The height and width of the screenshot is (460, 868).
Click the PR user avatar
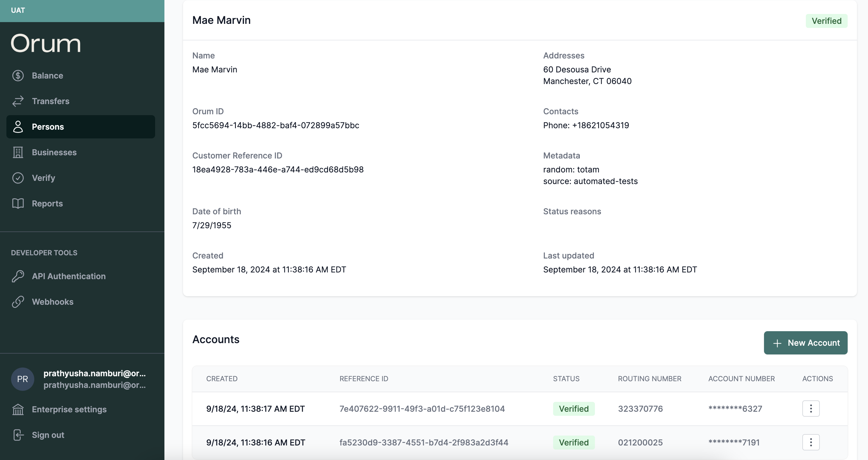tap(23, 379)
